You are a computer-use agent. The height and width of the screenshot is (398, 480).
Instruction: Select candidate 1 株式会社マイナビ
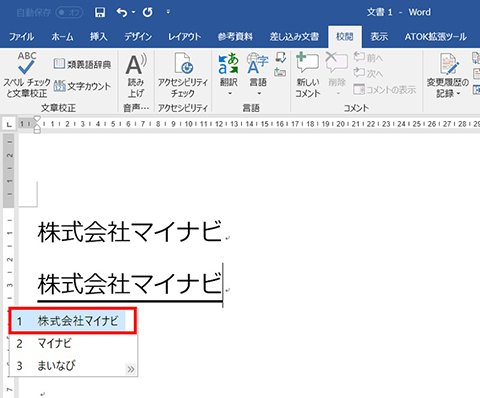tap(73, 321)
